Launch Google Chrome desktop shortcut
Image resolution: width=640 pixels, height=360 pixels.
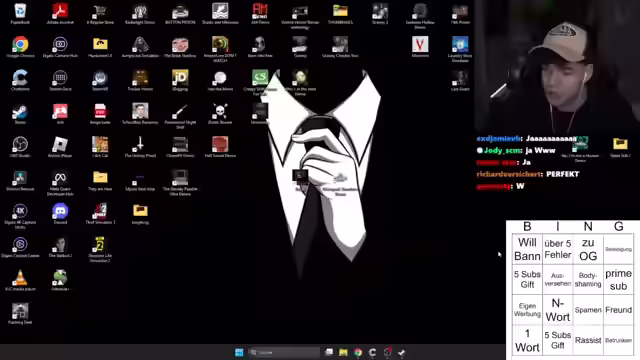click(20, 47)
